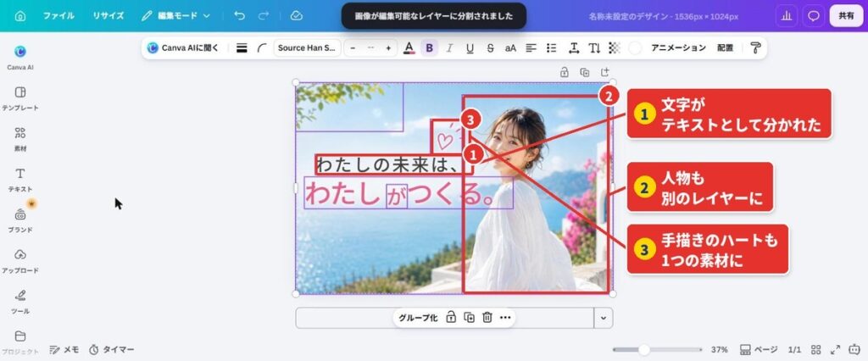Open the アップロード sidebar tab
868x361 pixels.
(x=20, y=261)
